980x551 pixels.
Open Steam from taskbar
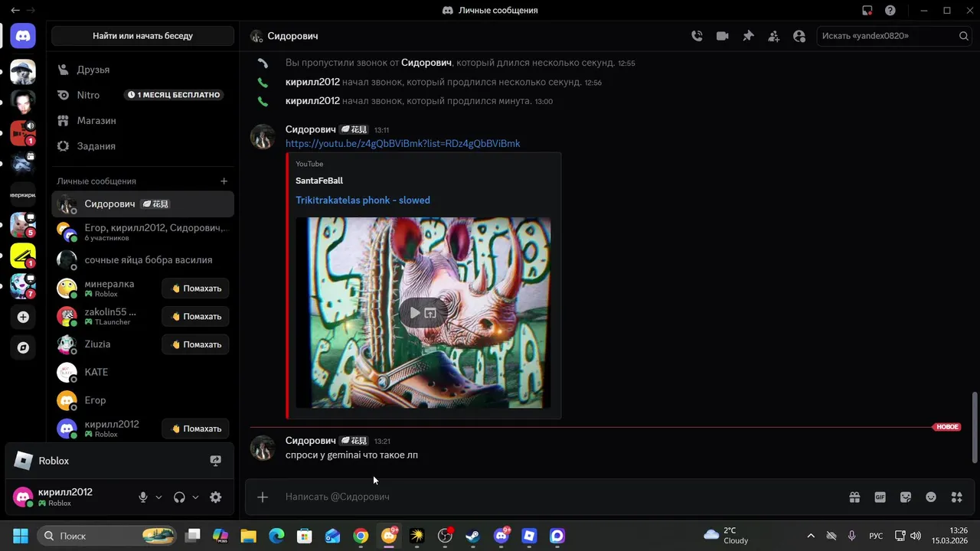click(473, 536)
